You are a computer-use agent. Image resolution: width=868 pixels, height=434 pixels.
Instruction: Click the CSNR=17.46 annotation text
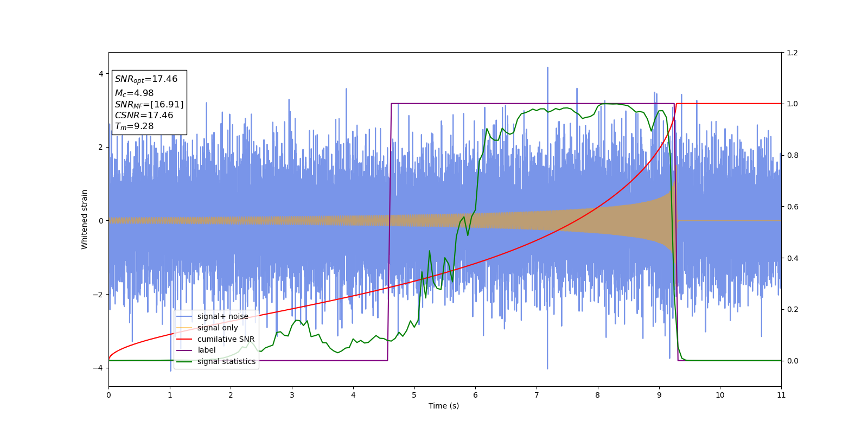144,116
